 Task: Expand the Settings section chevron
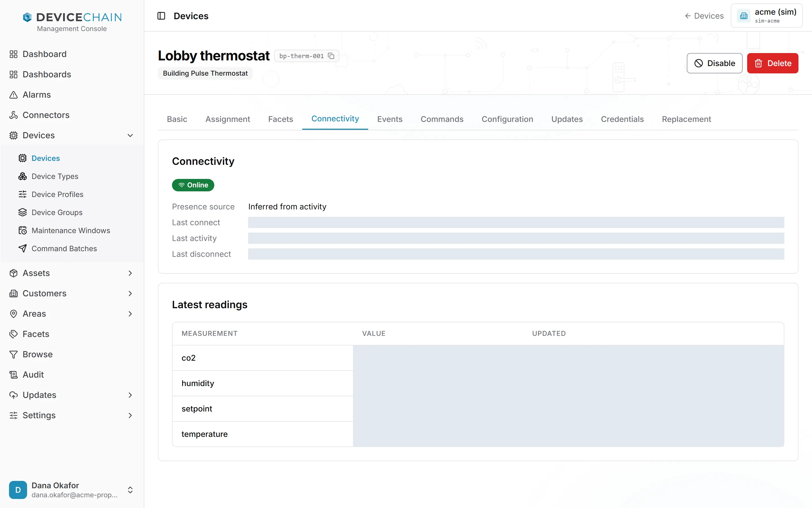pos(130,415)
